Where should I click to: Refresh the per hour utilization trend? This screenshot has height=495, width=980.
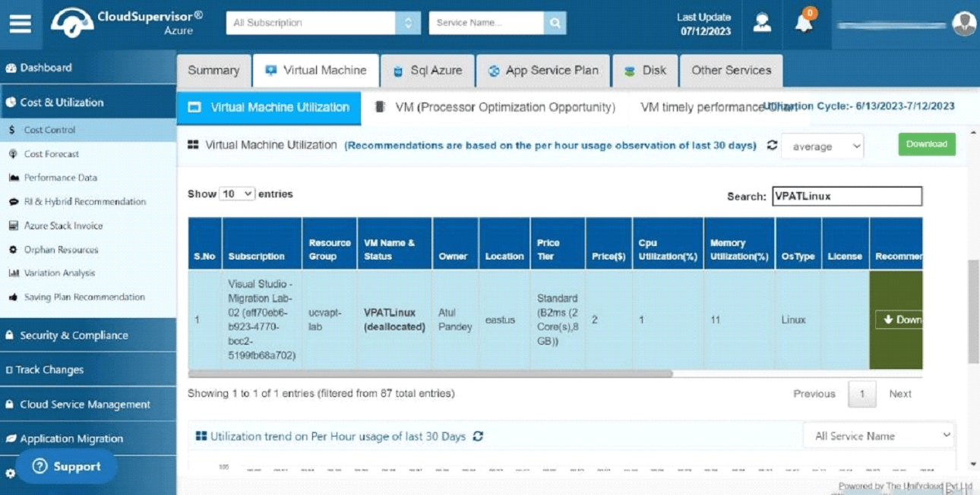coord(478,437)
